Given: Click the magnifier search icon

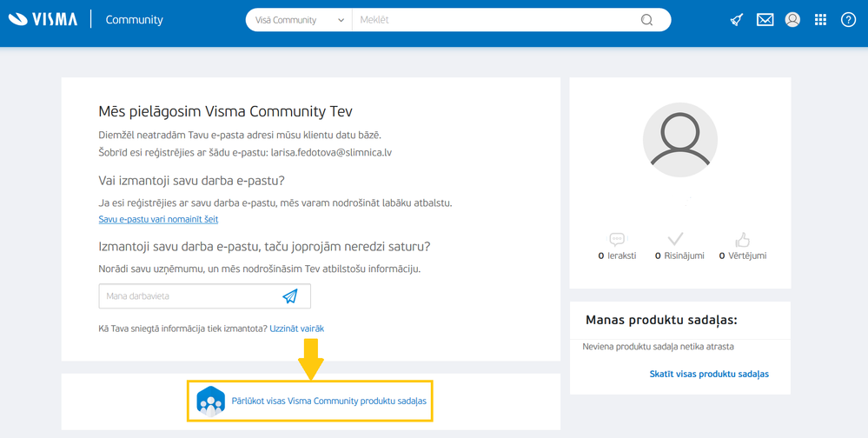Looking at the screenshot, I should click(646, 20).
